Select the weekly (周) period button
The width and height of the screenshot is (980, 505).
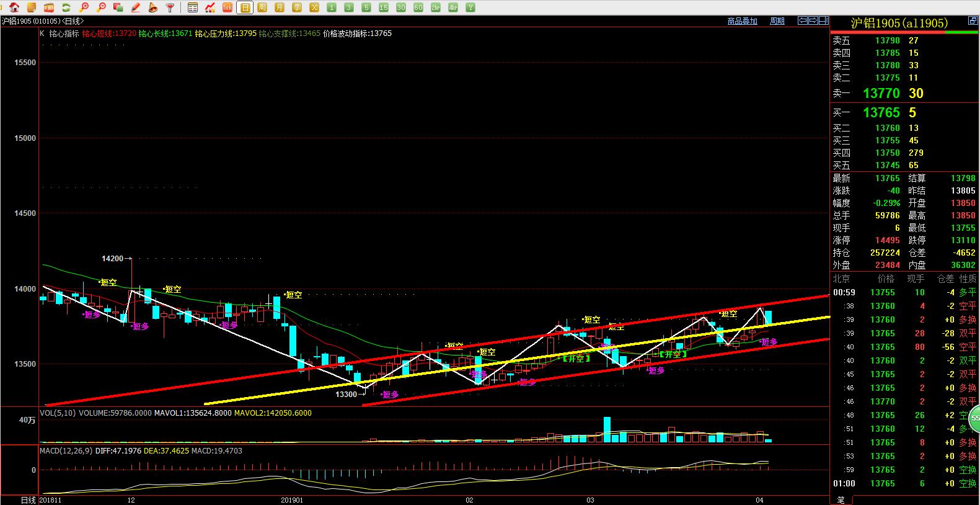point(262,7)
